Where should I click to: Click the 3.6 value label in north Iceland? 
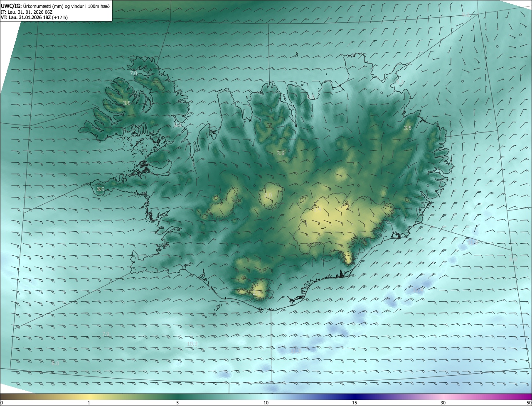pos(281,153)
